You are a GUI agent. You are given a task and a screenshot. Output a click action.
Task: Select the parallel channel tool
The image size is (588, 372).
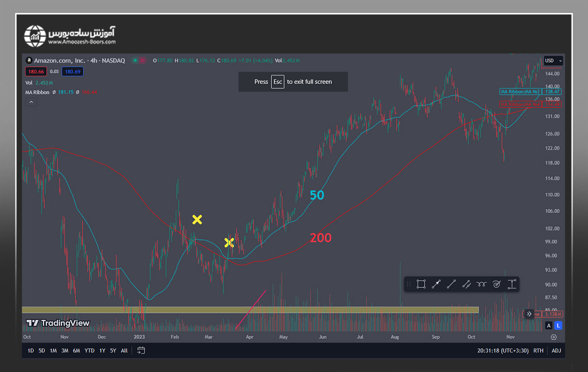[466, 284]
